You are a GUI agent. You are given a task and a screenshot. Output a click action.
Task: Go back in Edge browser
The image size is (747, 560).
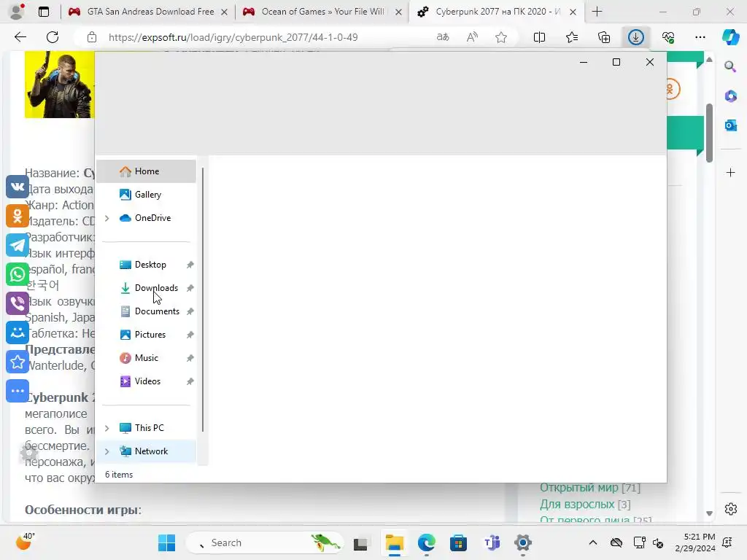[20, 37]
